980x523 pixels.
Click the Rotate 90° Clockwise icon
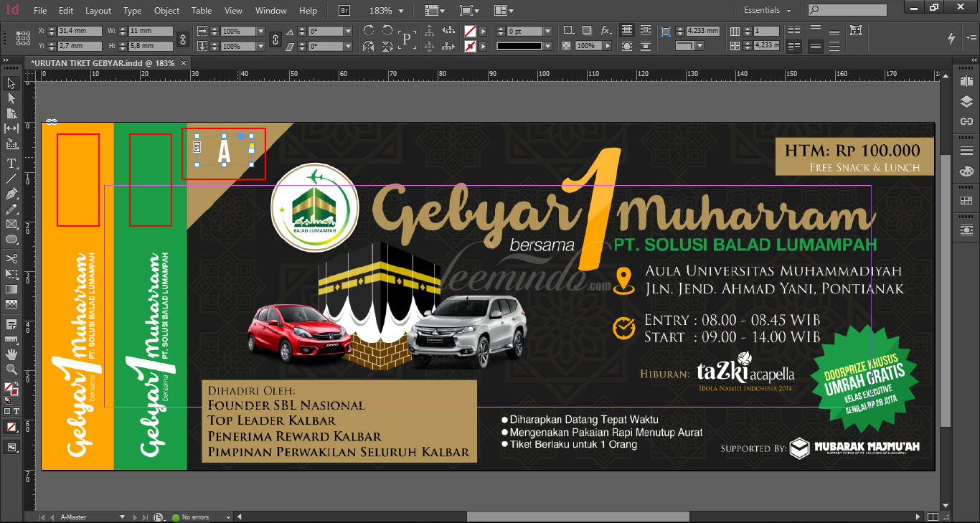pyautogui.click(x=369, y=31)
